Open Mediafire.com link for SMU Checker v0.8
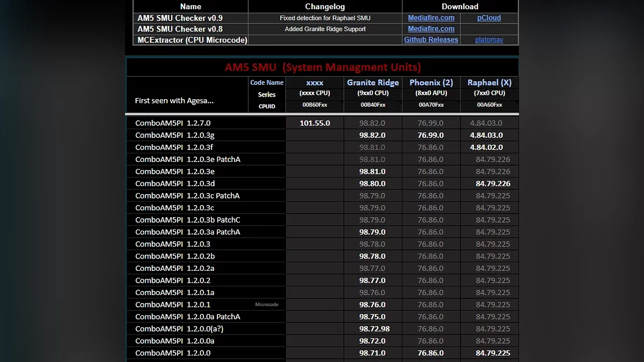 click(431, 29)
